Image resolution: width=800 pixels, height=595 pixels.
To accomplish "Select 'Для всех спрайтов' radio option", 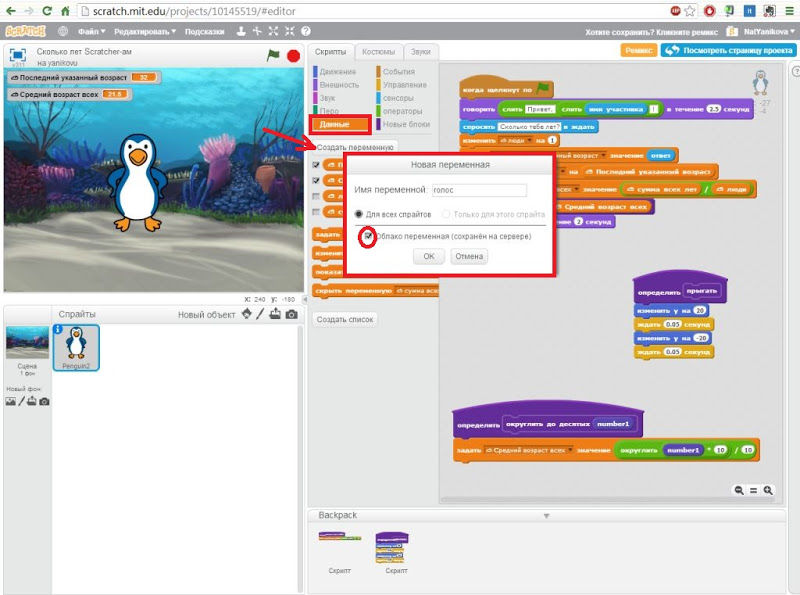I will (x=359, y=214).
